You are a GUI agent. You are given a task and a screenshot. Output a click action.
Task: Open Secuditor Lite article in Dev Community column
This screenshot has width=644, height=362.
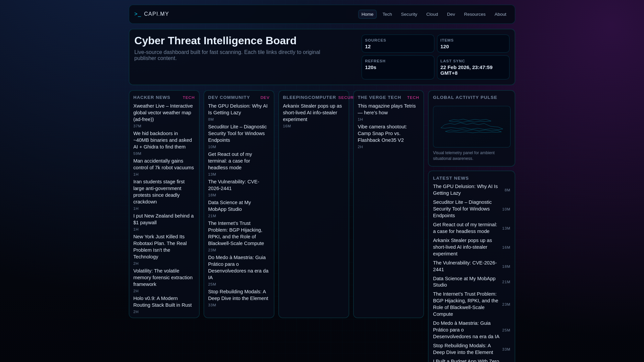click(x=238, y=133)
